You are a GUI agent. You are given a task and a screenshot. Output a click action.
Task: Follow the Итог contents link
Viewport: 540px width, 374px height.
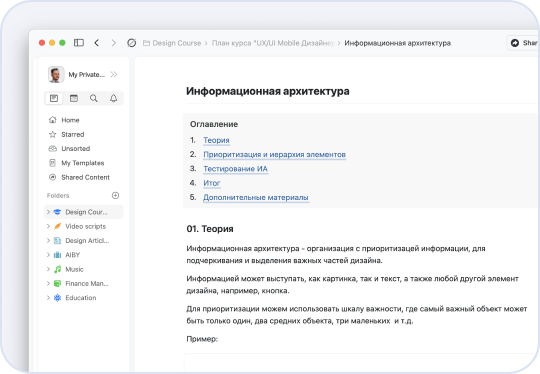(211, 183)
